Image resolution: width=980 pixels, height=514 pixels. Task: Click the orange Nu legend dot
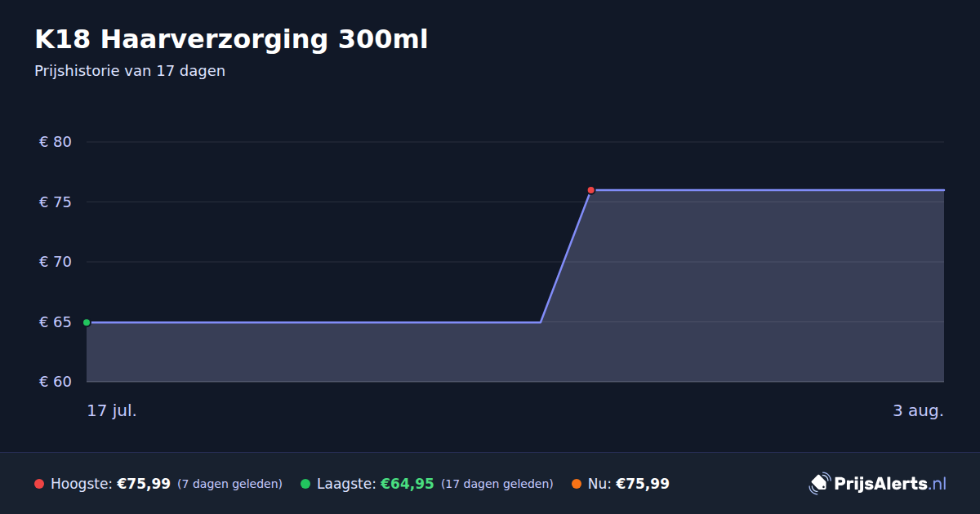pos(577,484)
